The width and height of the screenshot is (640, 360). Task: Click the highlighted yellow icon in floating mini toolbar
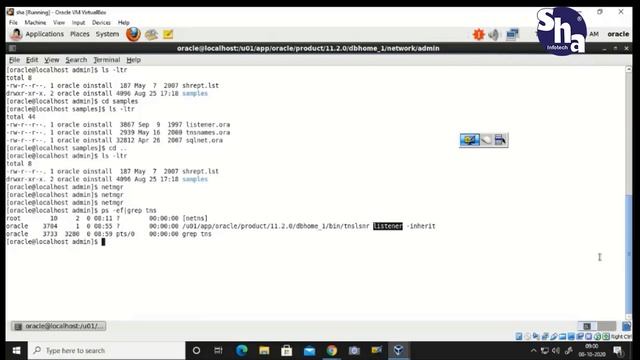pyautogui.click(x=469, y=140)
